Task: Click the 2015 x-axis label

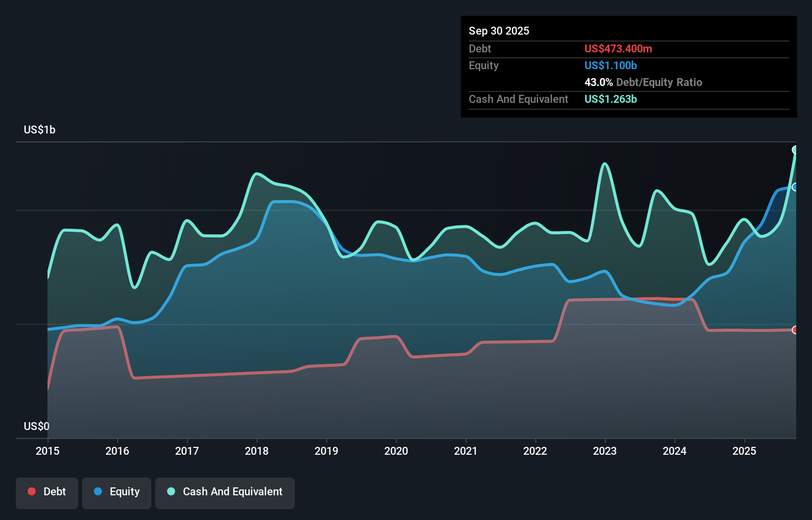Action: pyautogui.click(x=47, y=451)
